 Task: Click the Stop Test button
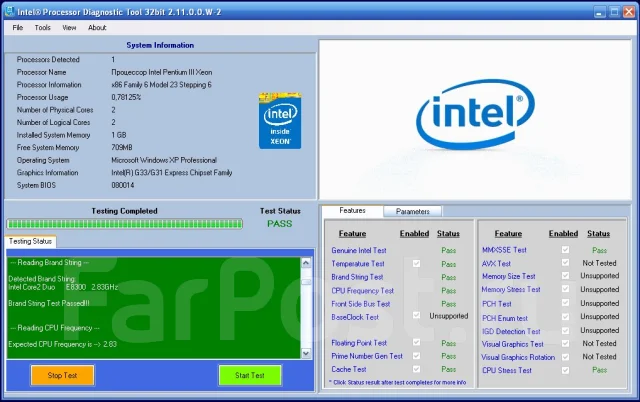point(62,375)
